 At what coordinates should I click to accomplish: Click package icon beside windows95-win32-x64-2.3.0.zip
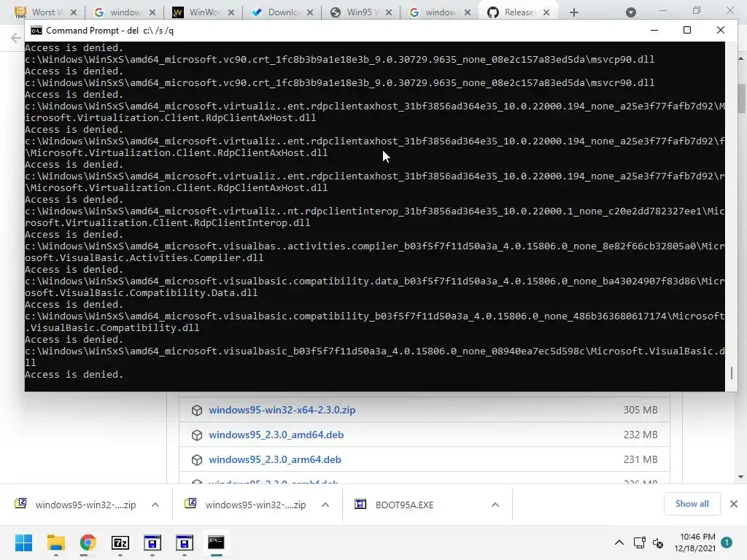click(197, 411)
